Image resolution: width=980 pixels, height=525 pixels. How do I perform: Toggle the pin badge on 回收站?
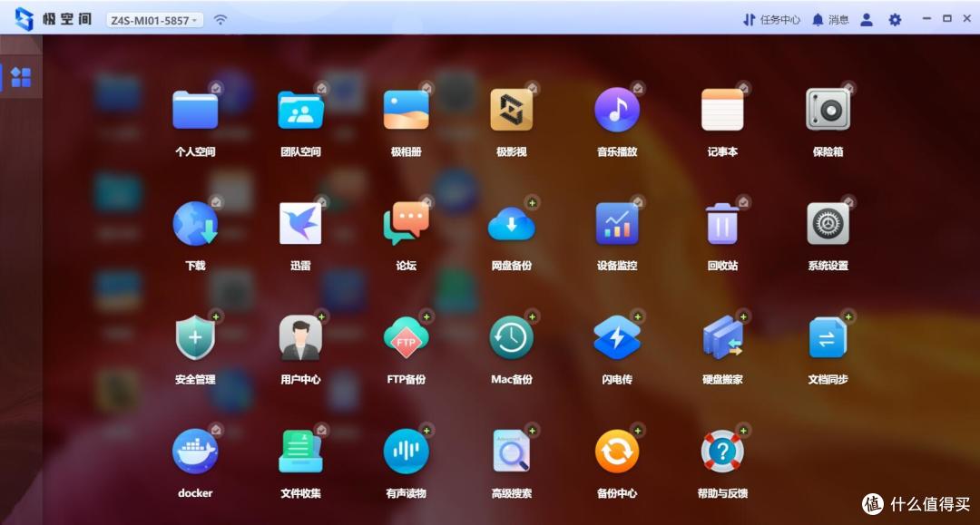click(743, 201)
